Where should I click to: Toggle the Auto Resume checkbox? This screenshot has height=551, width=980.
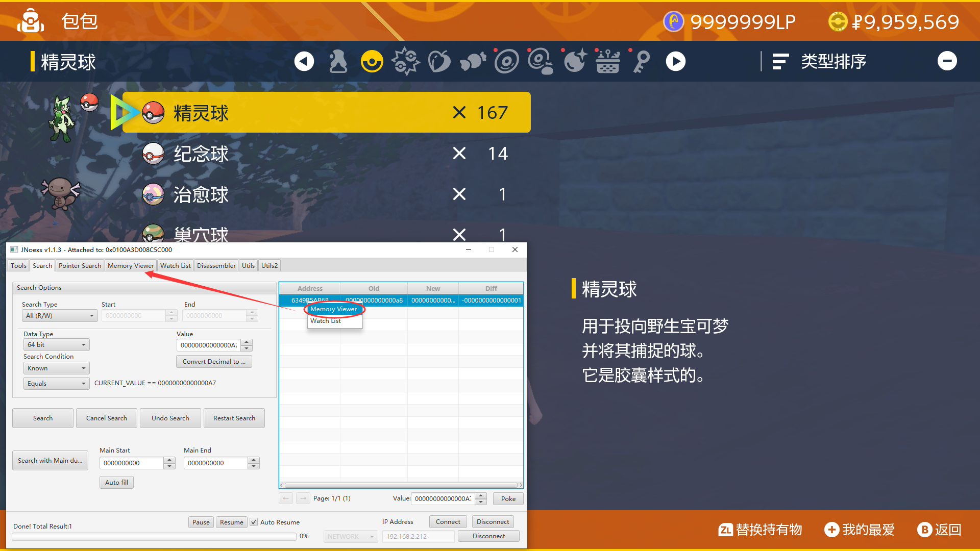[x=254, y=522]
